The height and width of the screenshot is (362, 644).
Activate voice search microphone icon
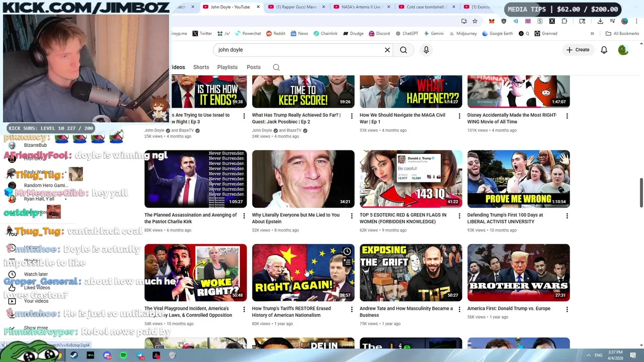pos(426,50)
